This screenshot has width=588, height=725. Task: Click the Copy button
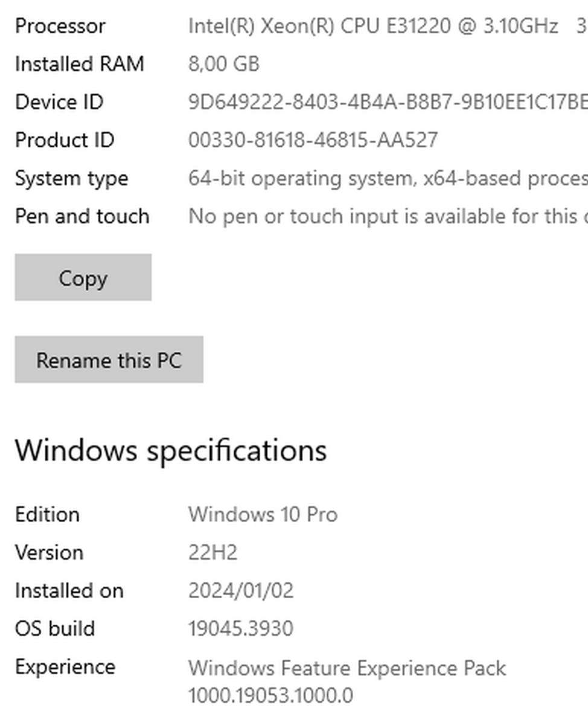tap(83, 278)
